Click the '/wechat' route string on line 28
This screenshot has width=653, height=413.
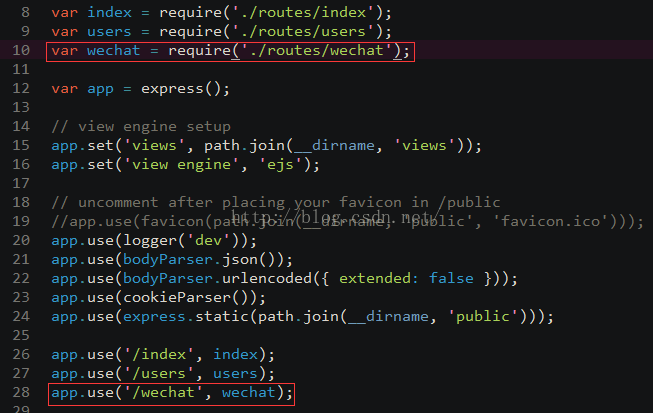click(x=163, y=393)
